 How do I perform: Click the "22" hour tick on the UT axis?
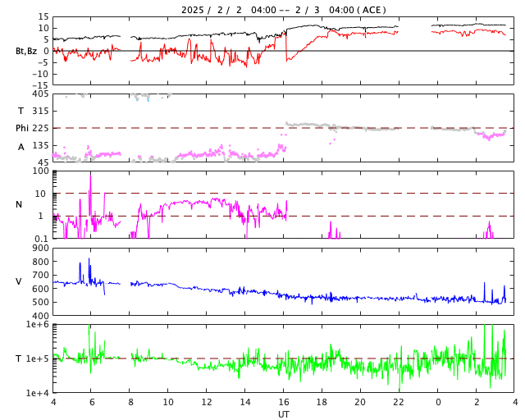point(399,402)
